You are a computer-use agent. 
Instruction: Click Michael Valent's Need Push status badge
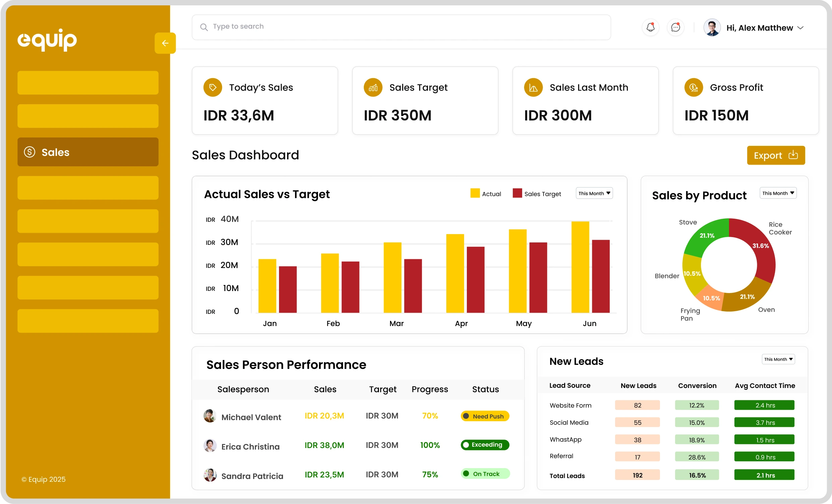tap(485, 416)
